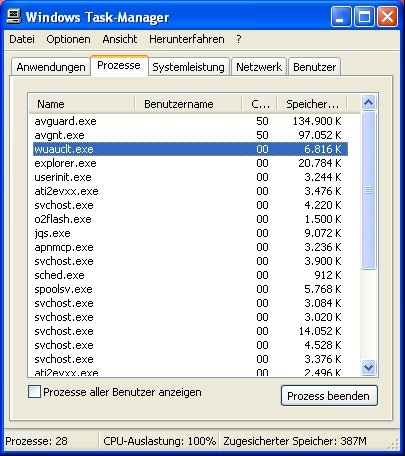
Task: Click the 20.784 K memory value
Action: (x=320, y=163)
